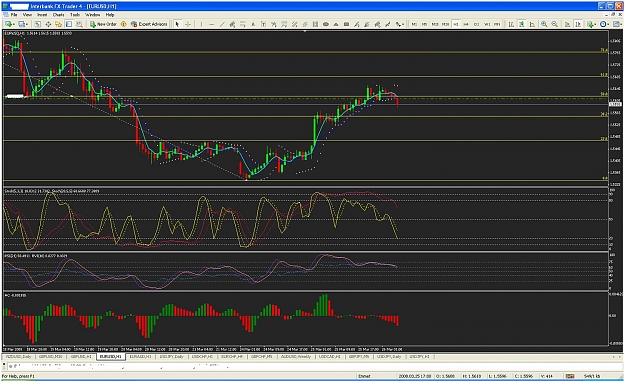
Task: Open the Strategy Tester icon
Action: tap(79, 24)
